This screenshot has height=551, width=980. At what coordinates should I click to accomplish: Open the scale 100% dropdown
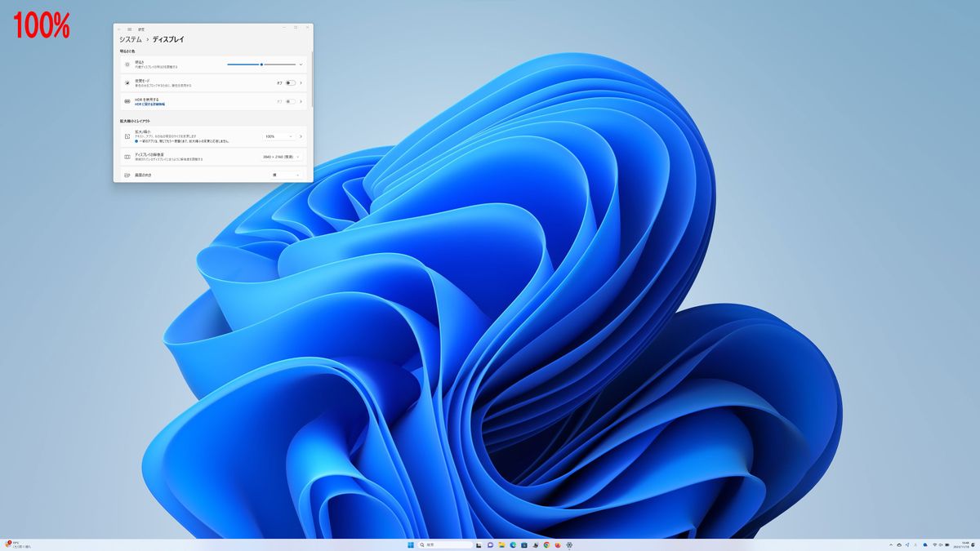279,136
